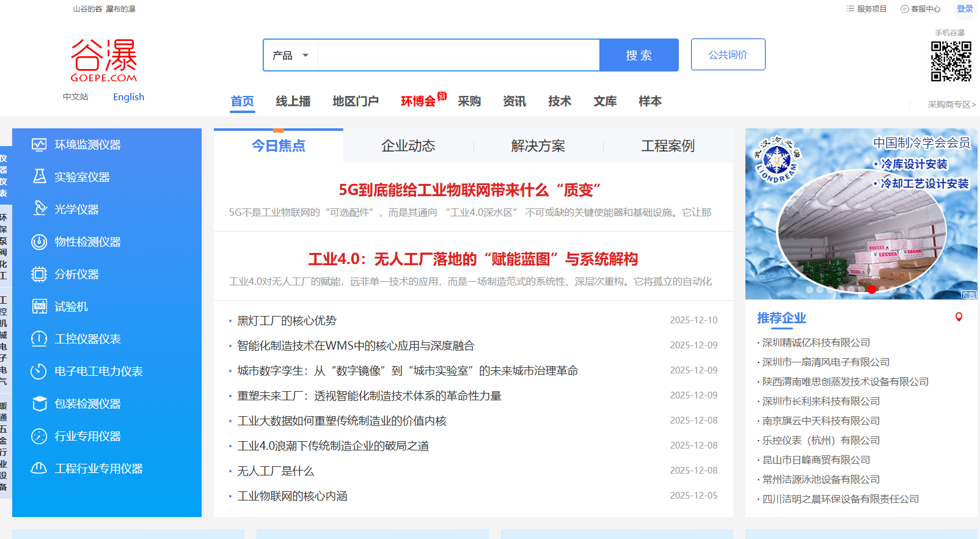The width and height of the screenshot is (980, 539).
Task: Open the 地区门户 nav item
Action: (x=356, y=101)
